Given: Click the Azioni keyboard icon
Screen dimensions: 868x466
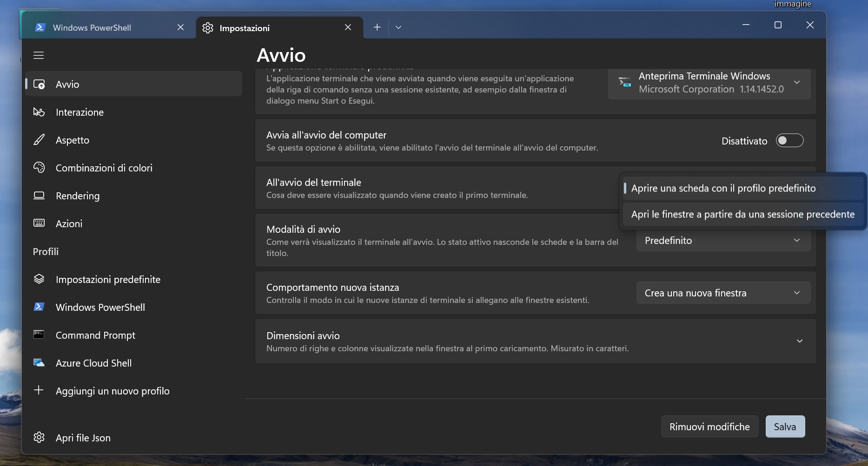Looking at the screenshot, I should (x=39, y=223).
